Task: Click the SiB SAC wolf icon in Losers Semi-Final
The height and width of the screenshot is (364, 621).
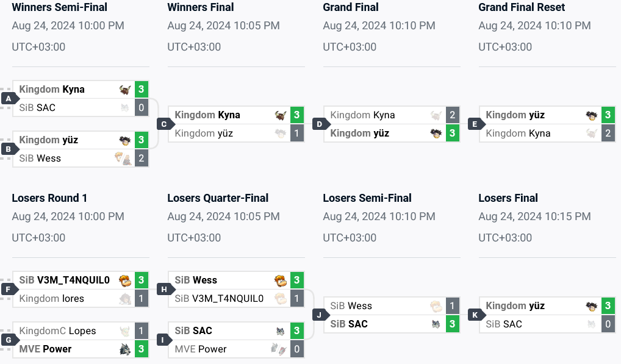Action: coord(435,324)
